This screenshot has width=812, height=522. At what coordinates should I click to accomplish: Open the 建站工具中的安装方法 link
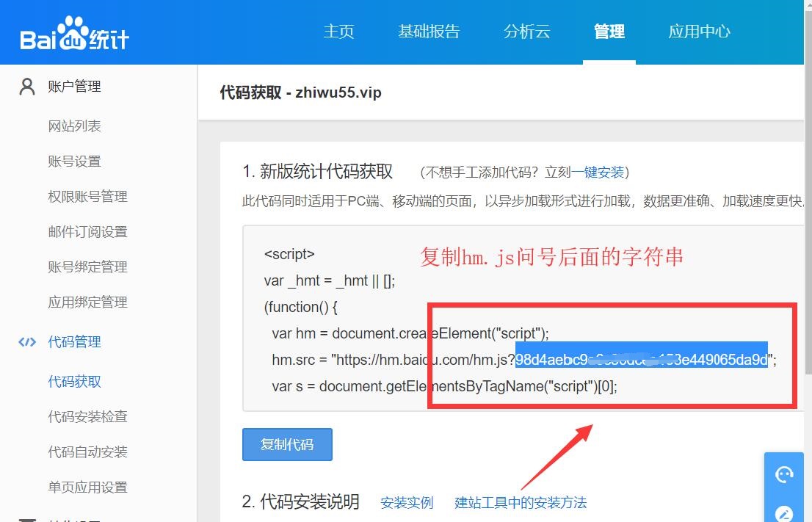[x=521, y=502]
